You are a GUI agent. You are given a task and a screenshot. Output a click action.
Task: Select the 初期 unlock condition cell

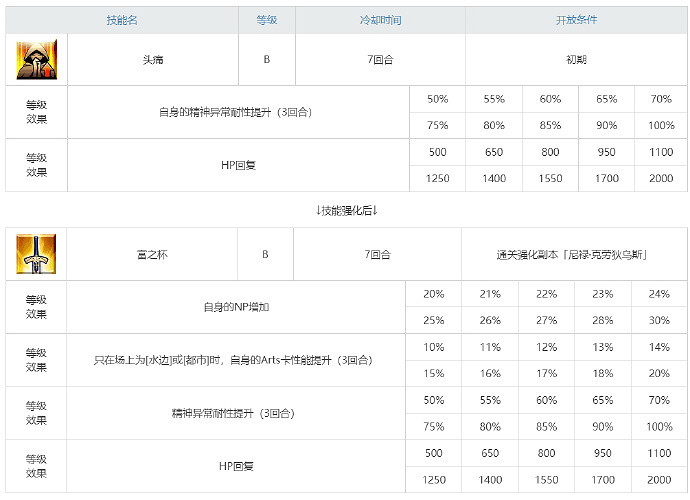576,59
